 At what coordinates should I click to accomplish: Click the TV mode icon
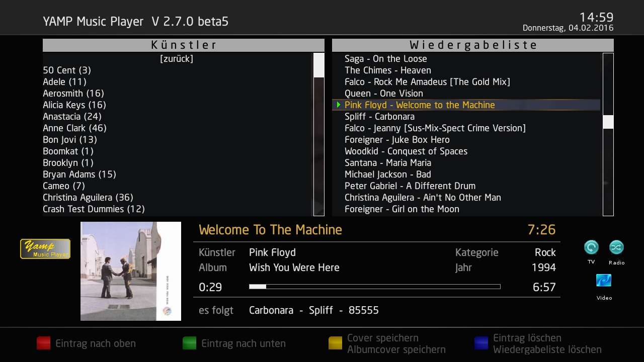(x=591, y=247)
